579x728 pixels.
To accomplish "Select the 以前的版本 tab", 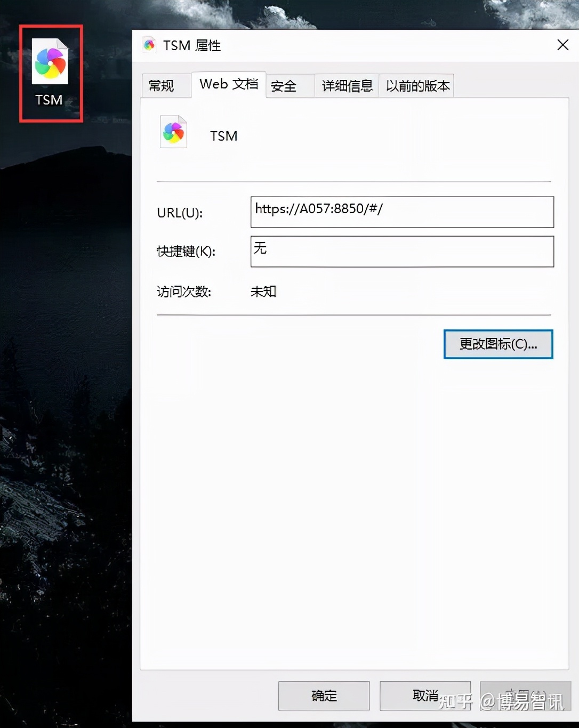I will pos(417,86).
